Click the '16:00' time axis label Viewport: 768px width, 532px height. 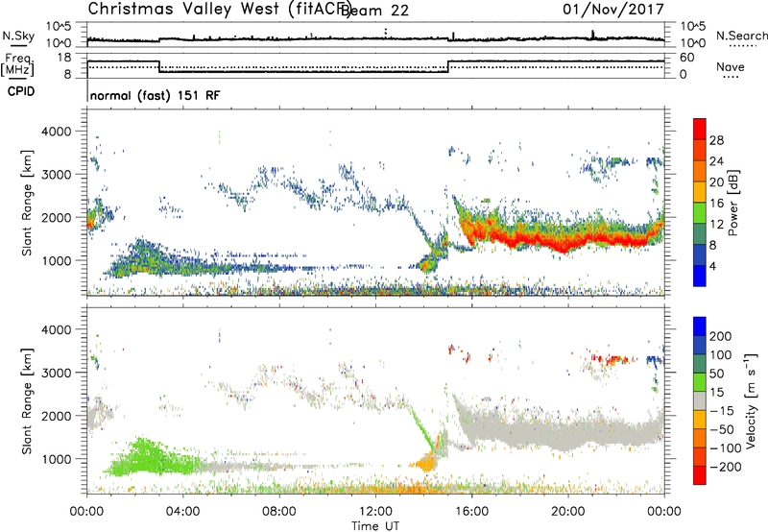pos(471,512)
